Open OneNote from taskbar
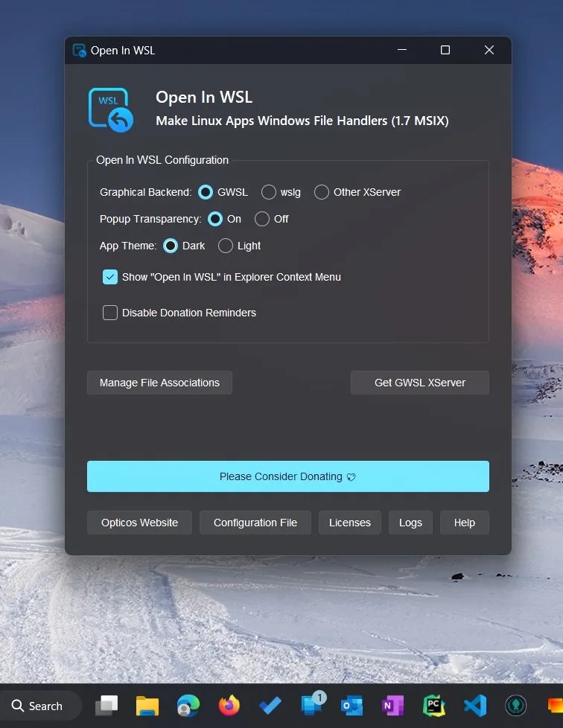Image resolution: width=563 pixels, height=728 pixels. (392, 706)
